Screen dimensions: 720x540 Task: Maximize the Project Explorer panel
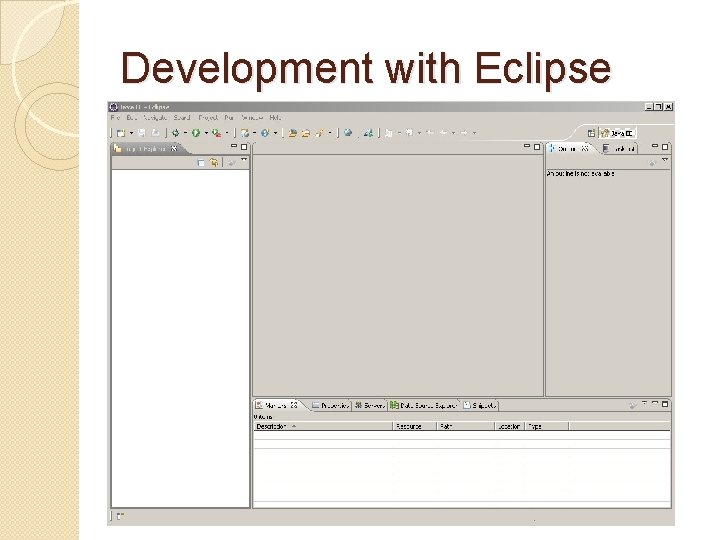pyautogui.click(x=244, y=147)
